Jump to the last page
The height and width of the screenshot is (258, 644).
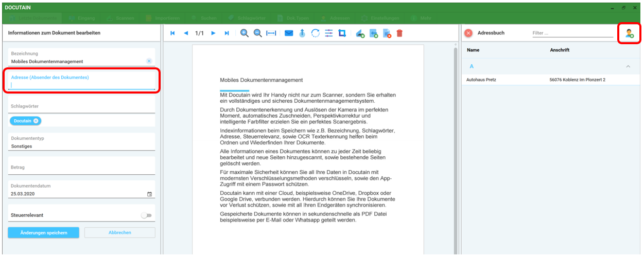[x=227, y=33]
